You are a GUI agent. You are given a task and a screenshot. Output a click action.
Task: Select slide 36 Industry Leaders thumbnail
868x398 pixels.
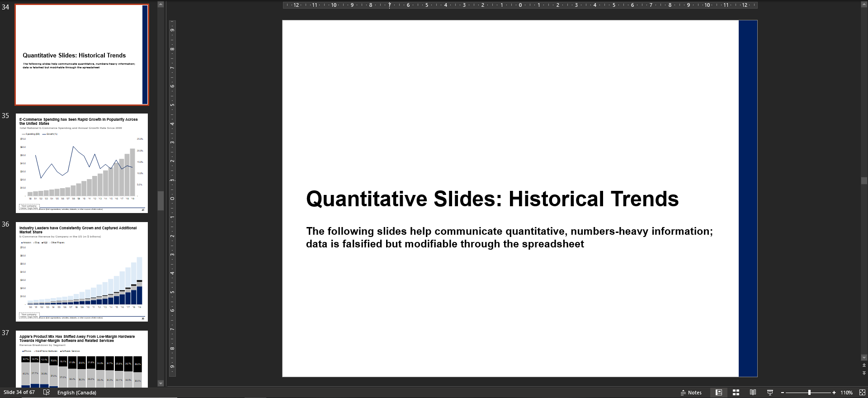pos(82,272)
